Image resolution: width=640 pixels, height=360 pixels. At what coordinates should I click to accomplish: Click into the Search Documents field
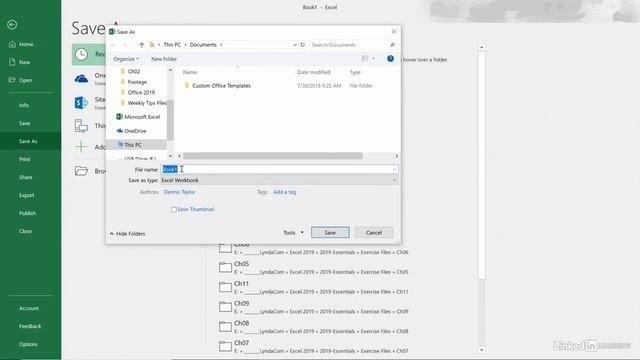(349, 45)
